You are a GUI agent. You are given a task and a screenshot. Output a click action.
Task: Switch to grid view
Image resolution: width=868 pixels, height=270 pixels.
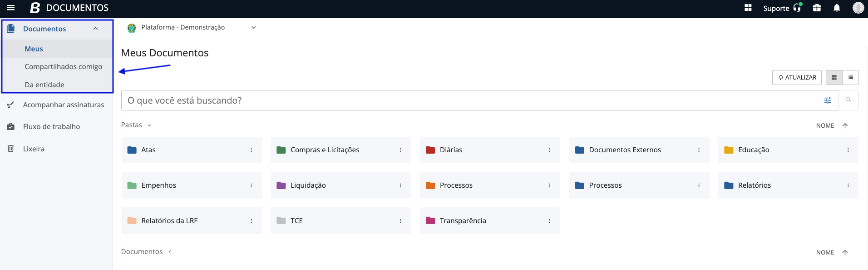834,78
